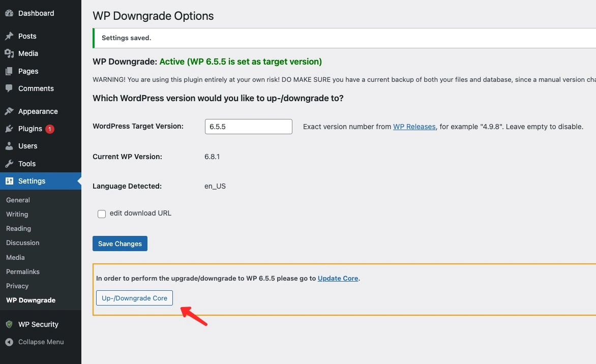Go to Privacy settings submenu
This screenshot has height=364, width=596.
[17, 286]
